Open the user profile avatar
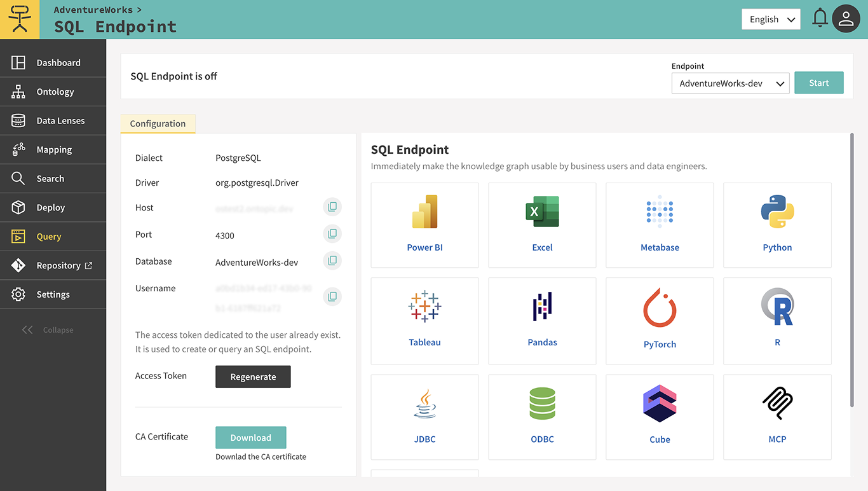The image size is (868, 491). point(846,19)
